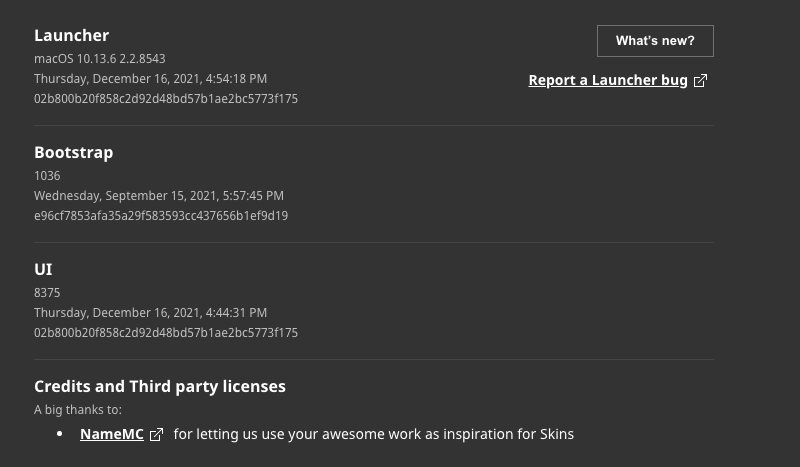Click the Bootstrap hash starting with e96cf7853

coord(161,216)
